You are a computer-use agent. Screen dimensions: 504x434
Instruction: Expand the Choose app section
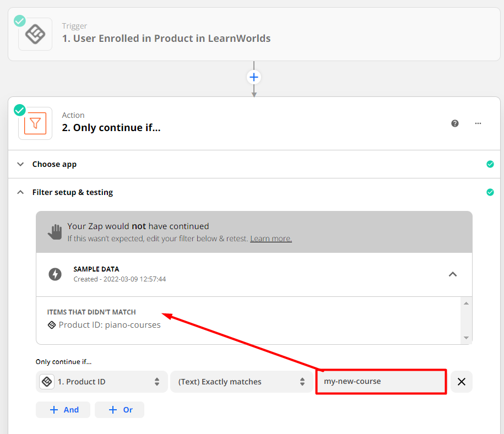tap(254, 164)
